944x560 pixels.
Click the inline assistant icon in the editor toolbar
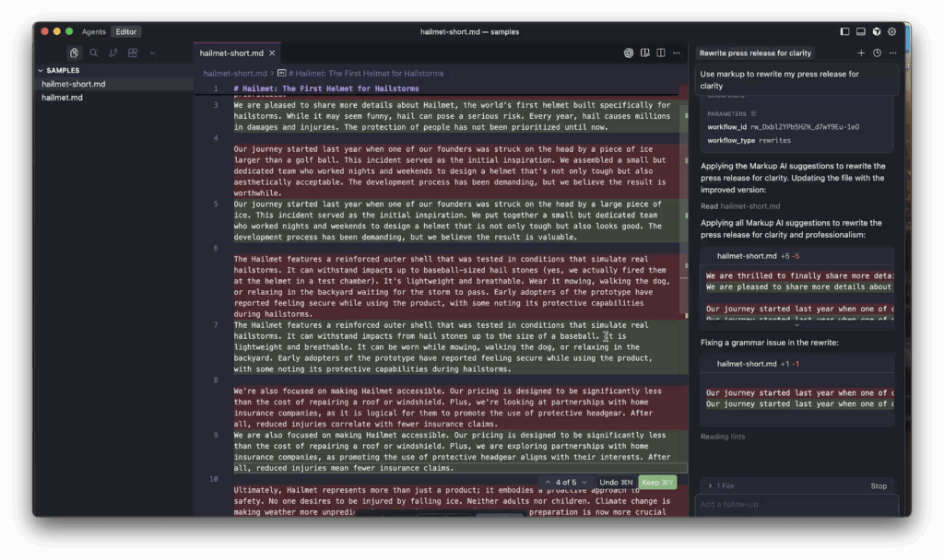coord(630,52)
